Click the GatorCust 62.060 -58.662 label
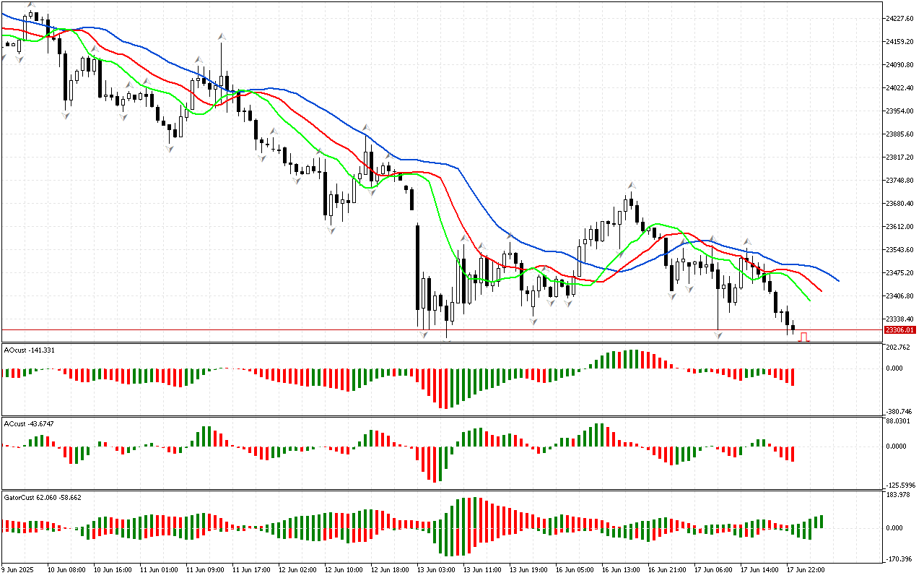This screenshot has width=924, height=578. [43, 497]
